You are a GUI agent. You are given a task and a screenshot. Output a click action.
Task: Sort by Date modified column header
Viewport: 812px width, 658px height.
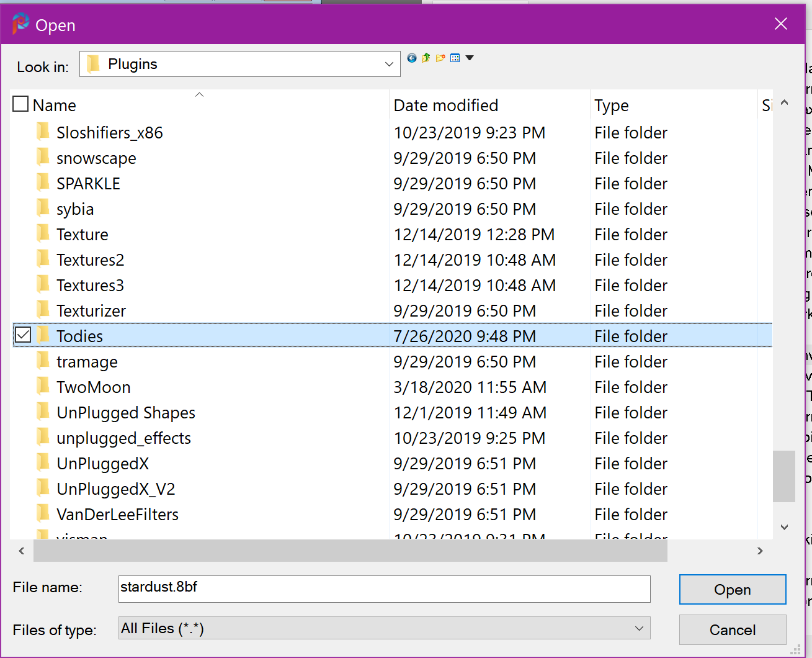(445, 106)
